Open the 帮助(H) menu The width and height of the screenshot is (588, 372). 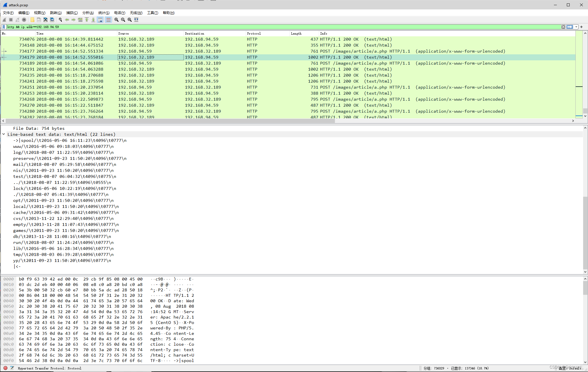tap(169, 13)
